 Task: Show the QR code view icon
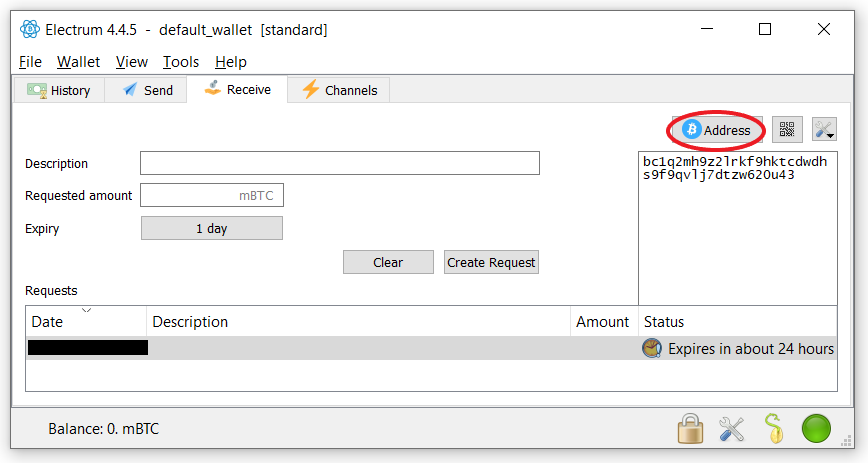[x=787, y=130]
